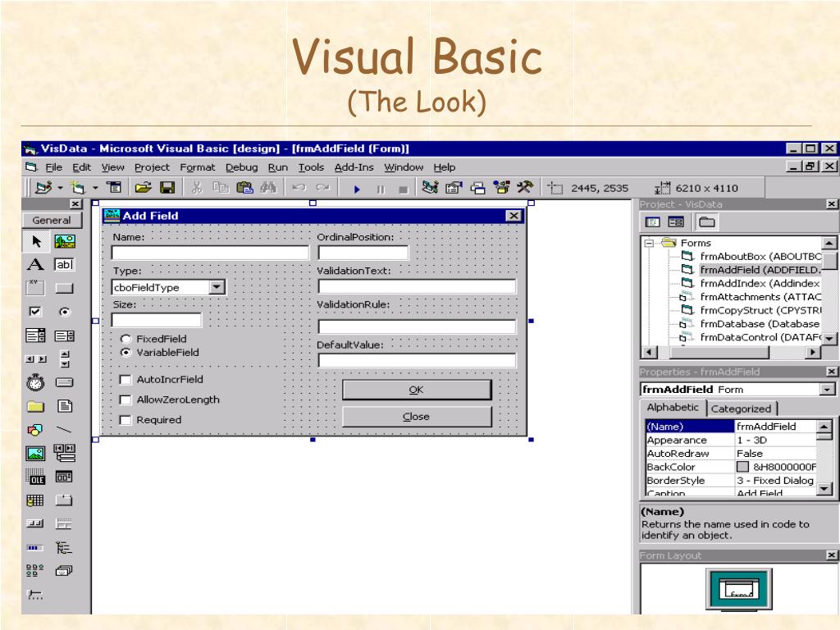Click the Open Project toolbar icon
The width and height of the screenshot is (840, 630).
[143, 188]
